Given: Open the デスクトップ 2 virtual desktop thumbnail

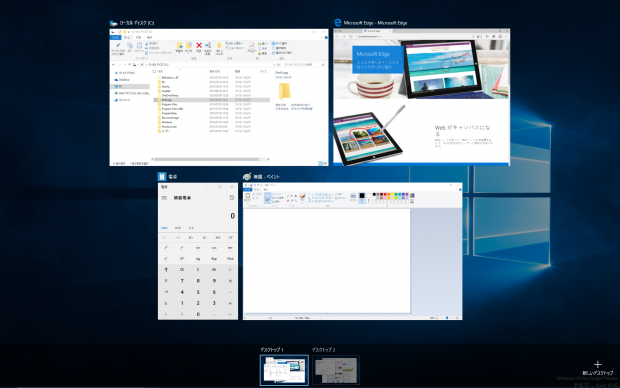Looking at the screenshot, I should point(336,370).
